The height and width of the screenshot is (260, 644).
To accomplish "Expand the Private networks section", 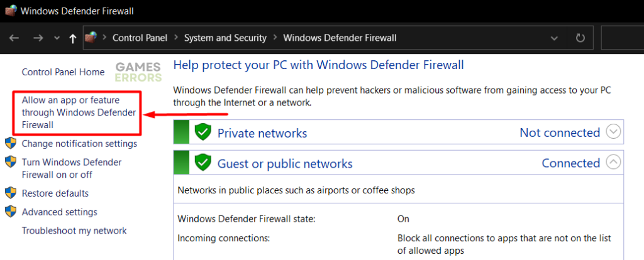I will 614,133.
